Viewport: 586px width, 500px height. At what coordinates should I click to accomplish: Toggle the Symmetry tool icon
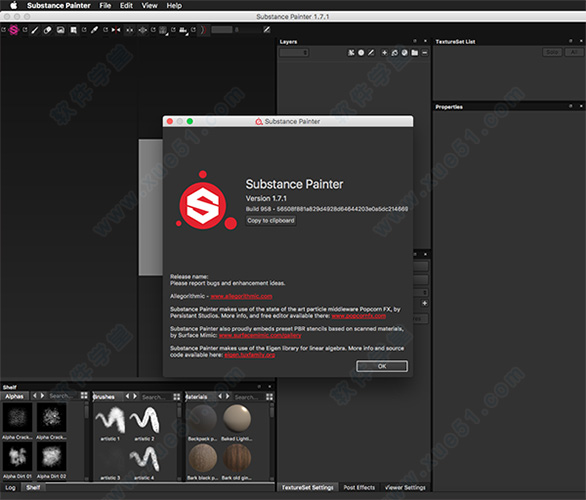(x=116, y=30)
